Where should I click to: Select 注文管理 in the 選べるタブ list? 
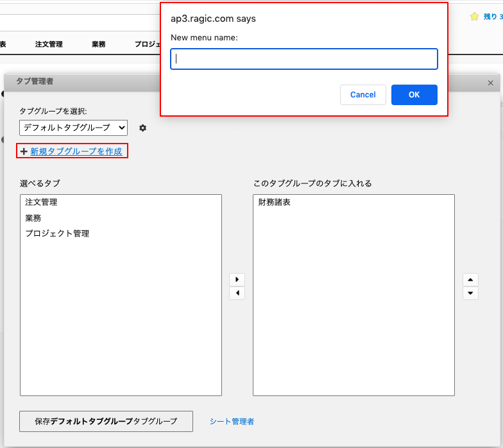tap(41, 203)
